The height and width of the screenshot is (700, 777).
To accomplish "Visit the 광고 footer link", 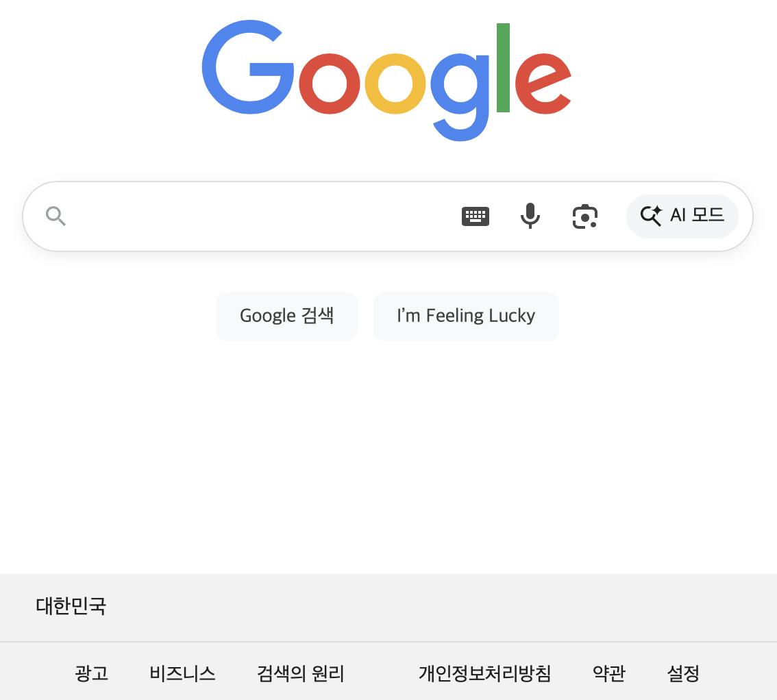I will tap(91, 673).
